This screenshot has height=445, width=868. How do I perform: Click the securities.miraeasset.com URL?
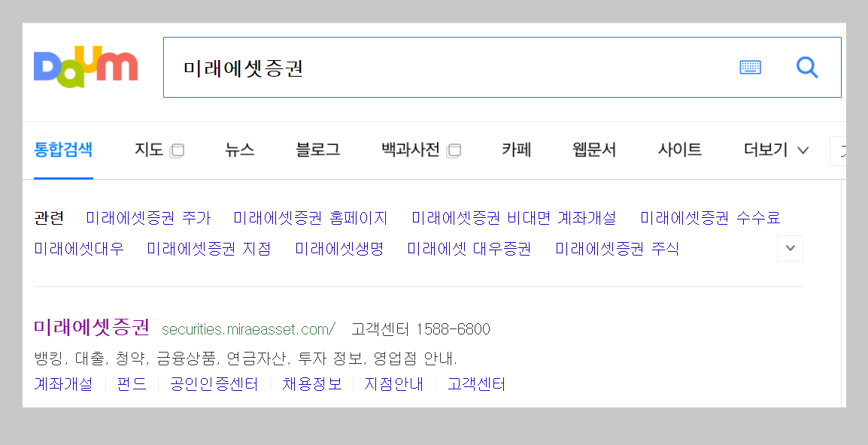(x=248, y=329)
